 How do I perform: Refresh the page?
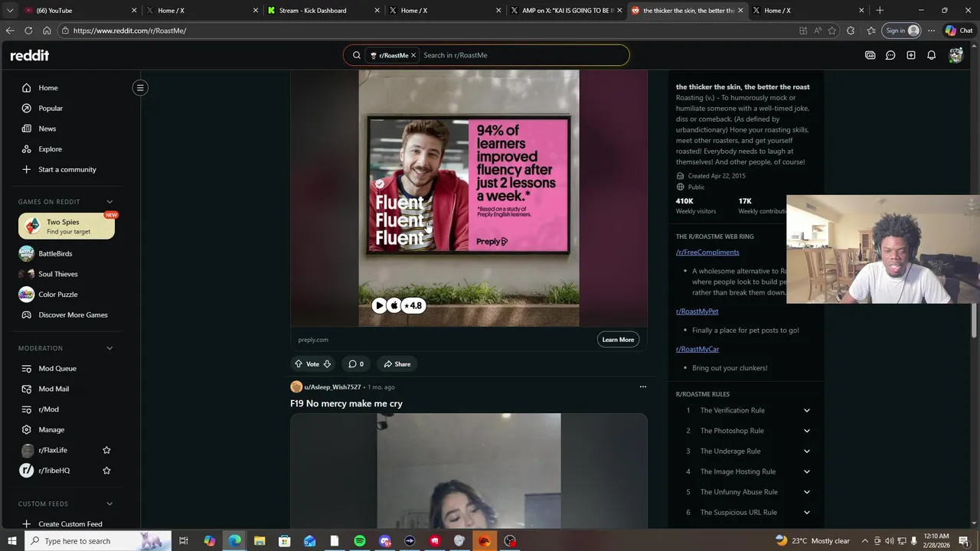[x=28, y=31]
